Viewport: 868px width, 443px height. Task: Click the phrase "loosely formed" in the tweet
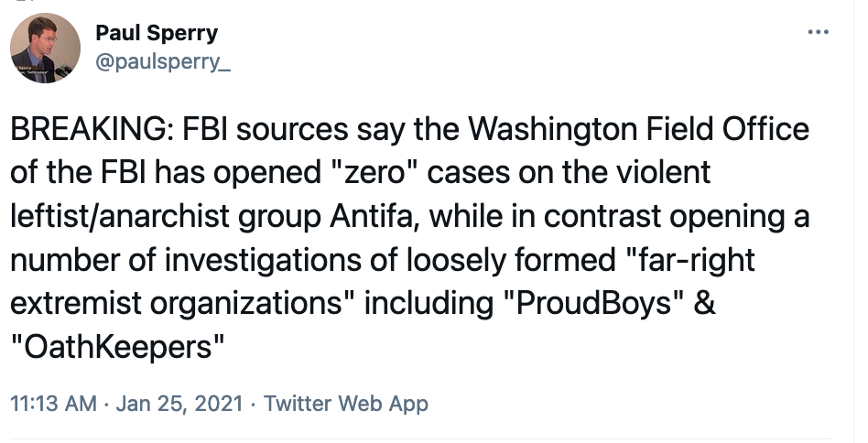513,260
